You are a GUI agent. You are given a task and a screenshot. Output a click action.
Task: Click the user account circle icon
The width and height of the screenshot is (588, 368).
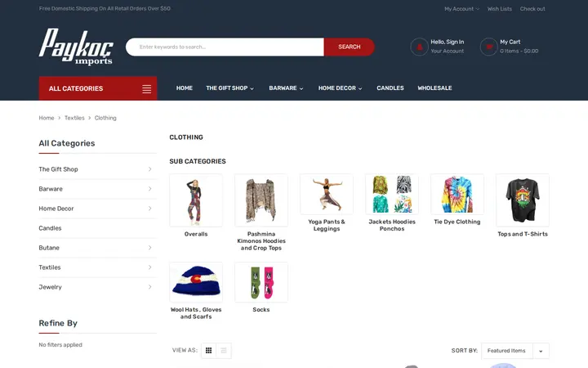(x=419, y=47)
